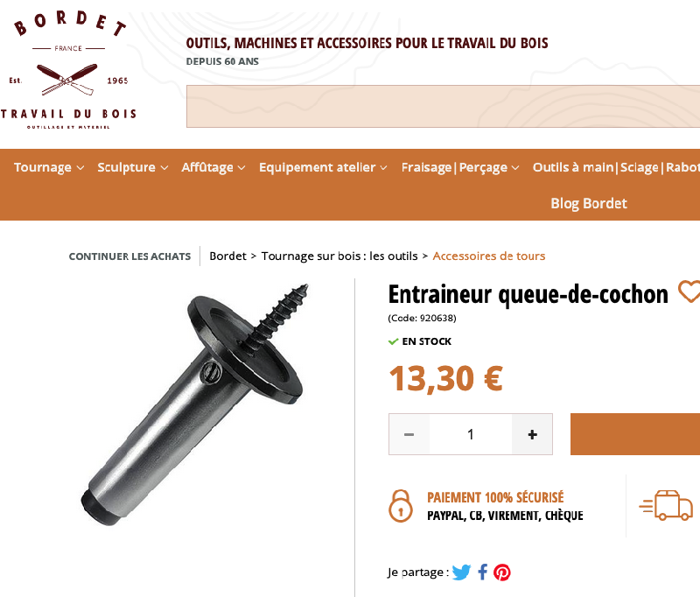This screenshot has height=597, width=700.
Task: Click Continuer les achats
Action: pyautogui.click(x=129, y=256)
